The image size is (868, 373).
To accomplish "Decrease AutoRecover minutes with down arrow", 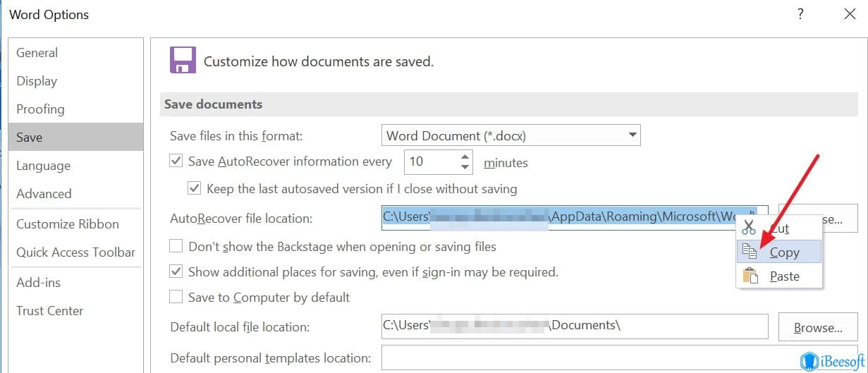I will pos(465,167).
